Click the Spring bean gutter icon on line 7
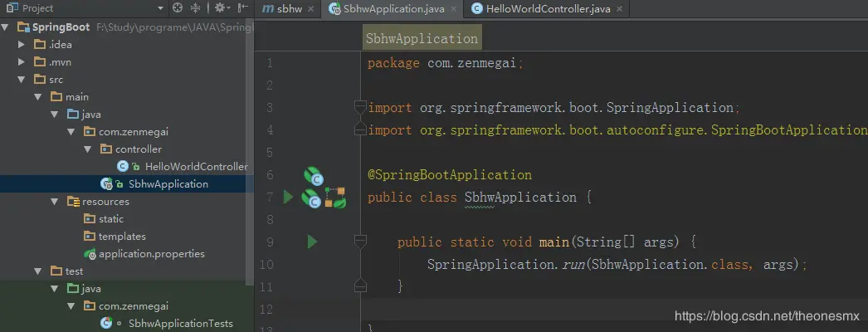 (x=311, y=198)
